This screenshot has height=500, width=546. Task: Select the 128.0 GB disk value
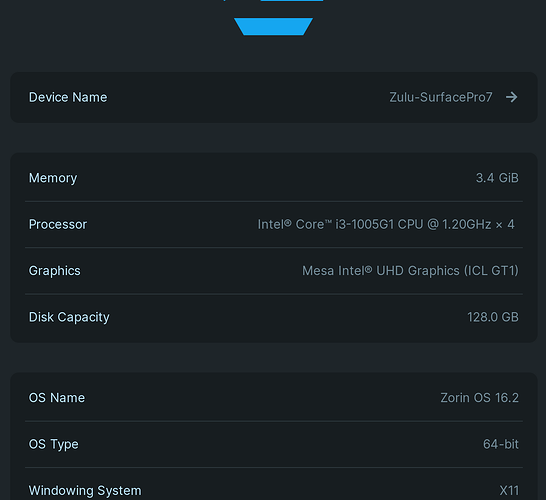pyautogui.click(x=493, y=317)
